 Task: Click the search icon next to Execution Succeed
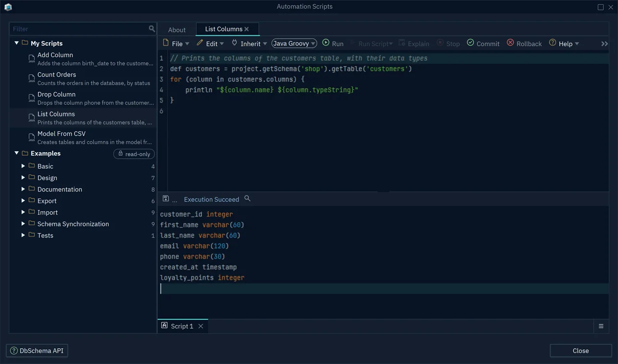click(x=247, y=198)
